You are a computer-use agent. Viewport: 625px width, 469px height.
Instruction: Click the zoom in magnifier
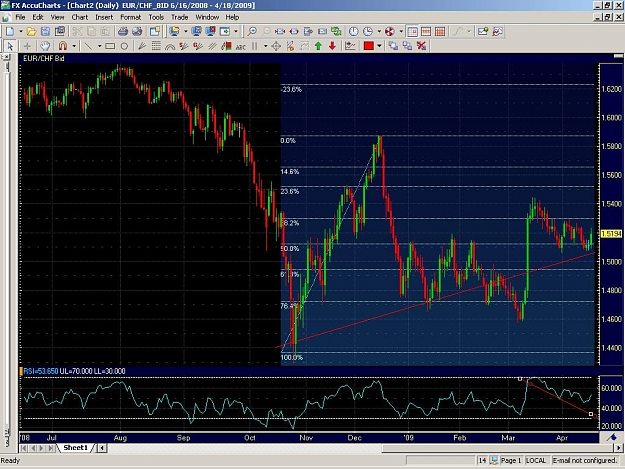pos(252,31)
